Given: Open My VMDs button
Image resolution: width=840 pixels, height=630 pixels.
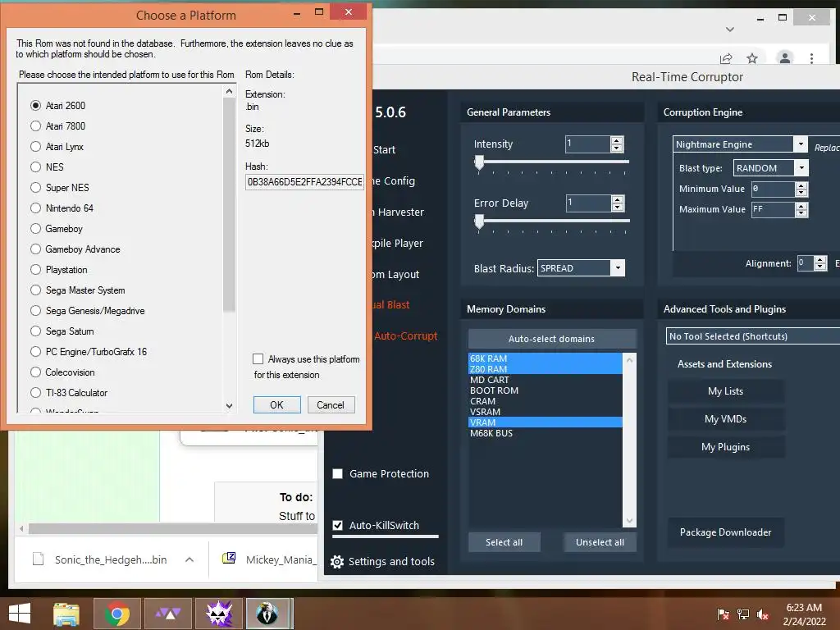Looking at the screenshot, I should (x=726, y=419).
